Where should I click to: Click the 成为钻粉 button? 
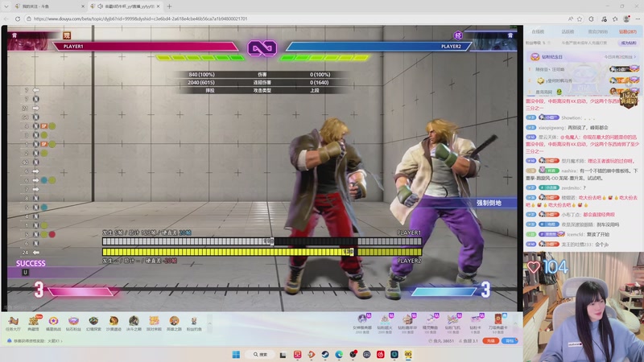click(629, 43)
